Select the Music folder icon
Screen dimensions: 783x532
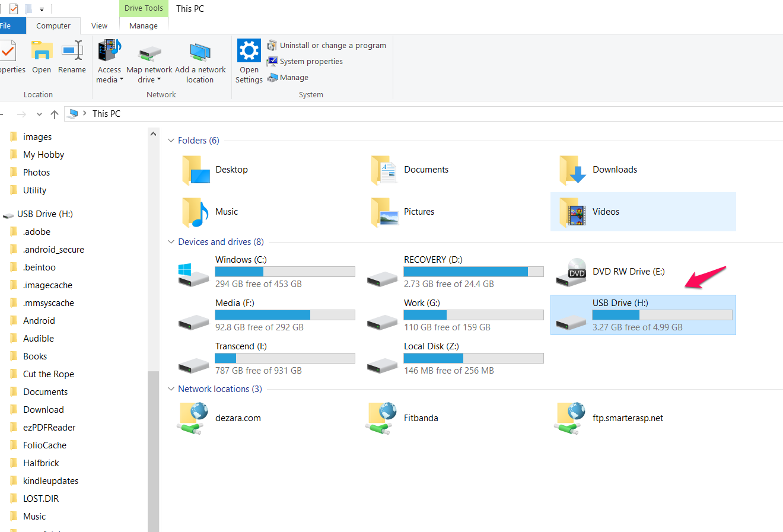click(x=196, y=212)
